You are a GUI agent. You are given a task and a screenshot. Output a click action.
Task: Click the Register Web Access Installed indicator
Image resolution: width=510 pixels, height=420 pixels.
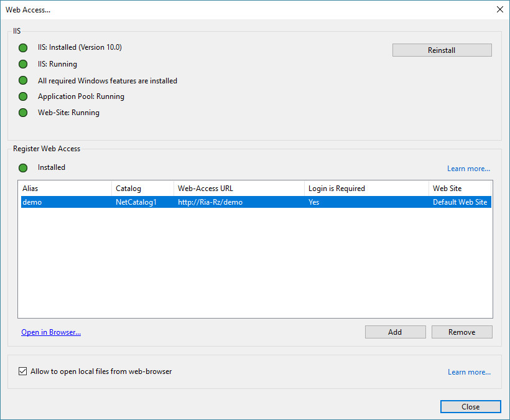(23, 167)
